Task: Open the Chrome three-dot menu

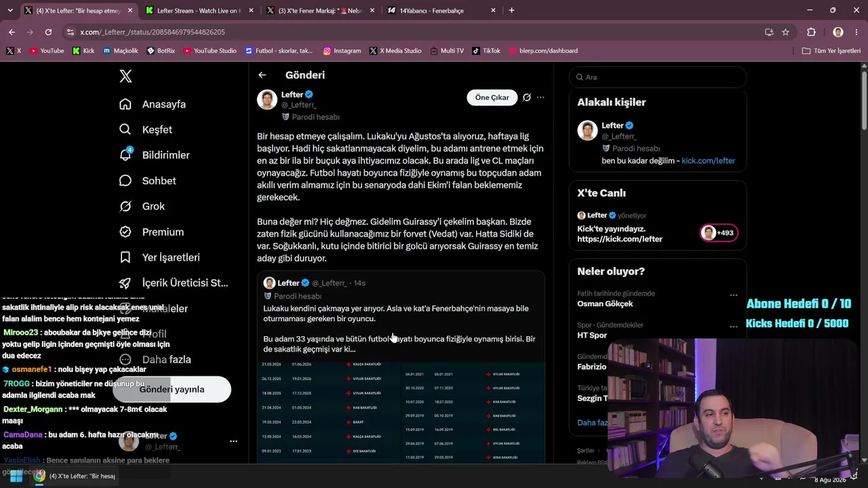Action: (858, 32)
